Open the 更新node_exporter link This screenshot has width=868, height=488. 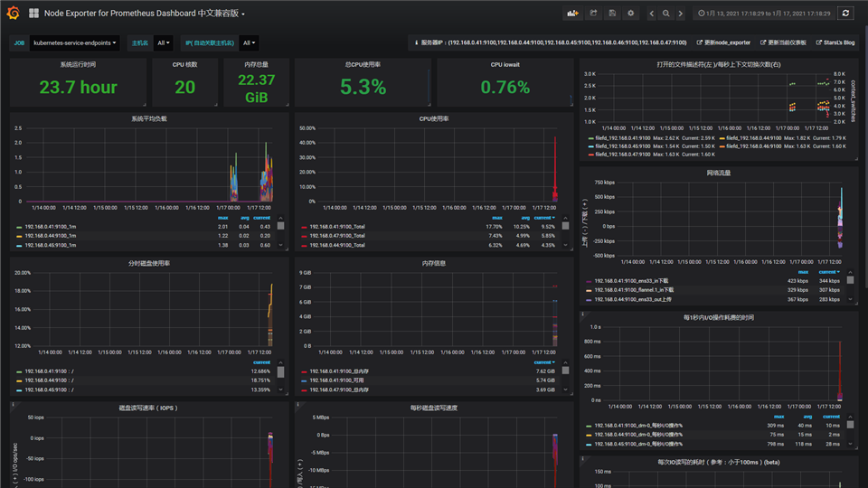(x=723, y=42)
